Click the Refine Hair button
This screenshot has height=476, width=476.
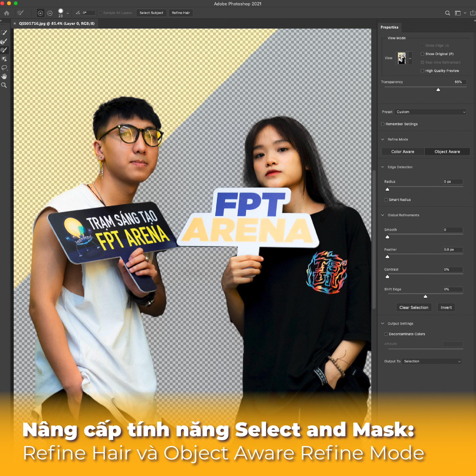(181, 13)
